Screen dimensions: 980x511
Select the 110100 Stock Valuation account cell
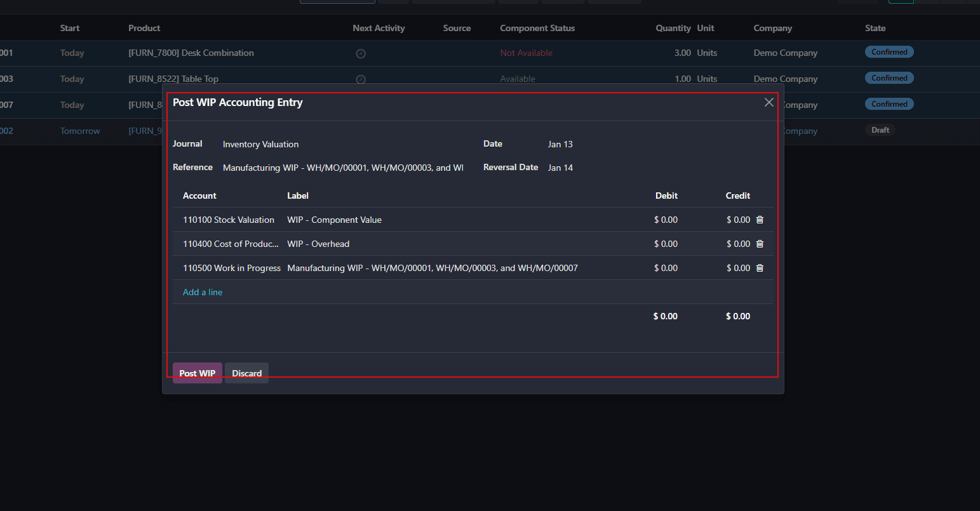pos(229,220)
